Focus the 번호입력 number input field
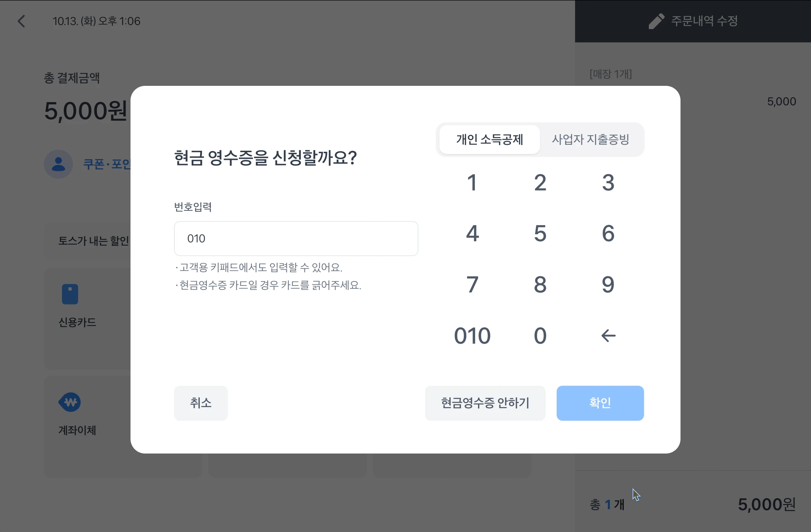The width and height of the screenshot is (811, 532). click(296, 238)
